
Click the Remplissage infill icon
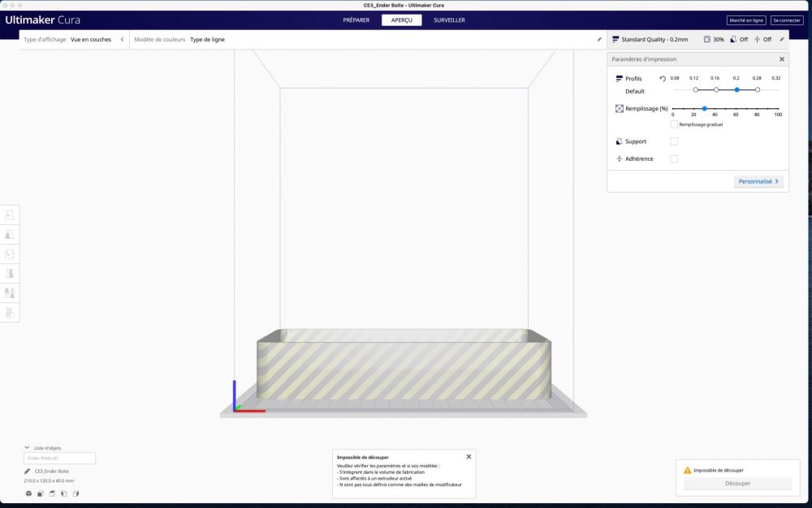coord(619,109)
